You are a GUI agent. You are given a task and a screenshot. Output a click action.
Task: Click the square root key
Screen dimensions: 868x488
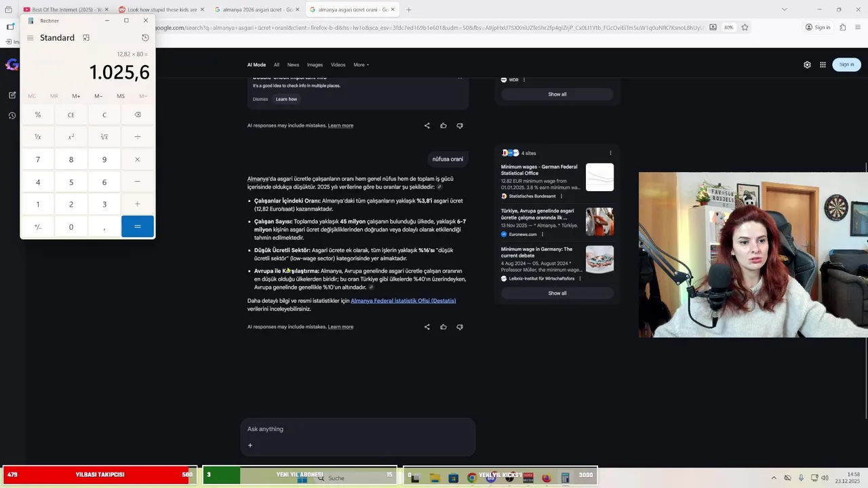pos(104,137)
